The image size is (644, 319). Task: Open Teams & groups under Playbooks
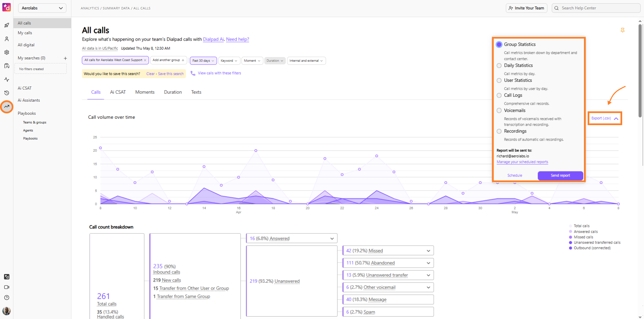point(35,122)
